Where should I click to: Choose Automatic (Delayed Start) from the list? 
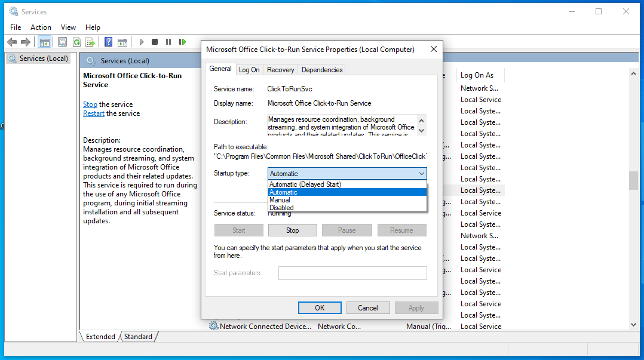[x=347, y=184]
